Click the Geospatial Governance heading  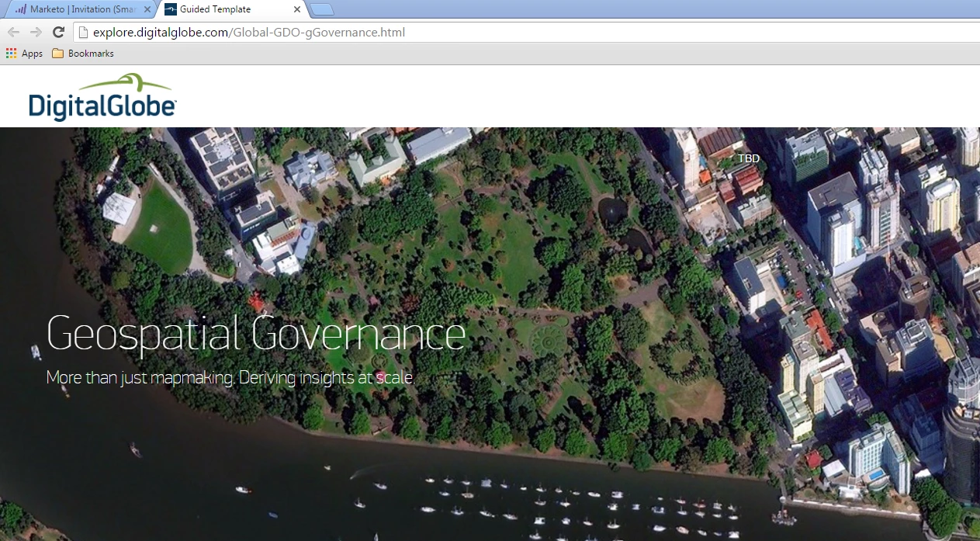click(256, 335)
